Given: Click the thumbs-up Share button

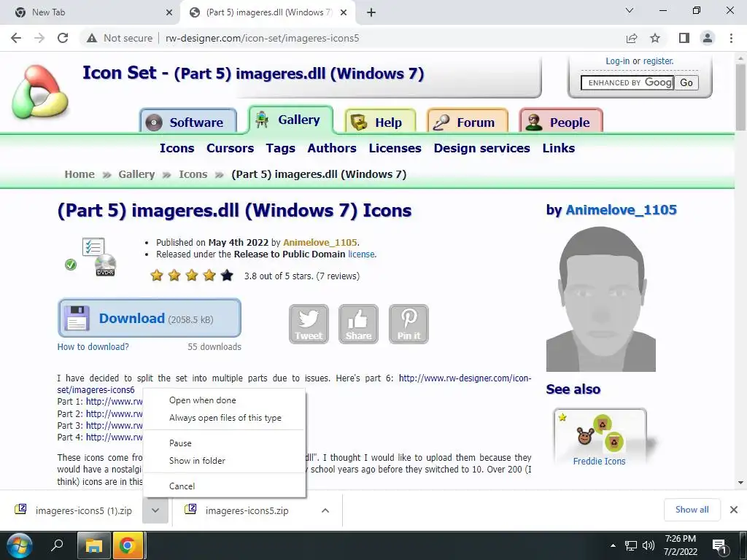Looking at the screenshot, I should click(x=358, y=324).
